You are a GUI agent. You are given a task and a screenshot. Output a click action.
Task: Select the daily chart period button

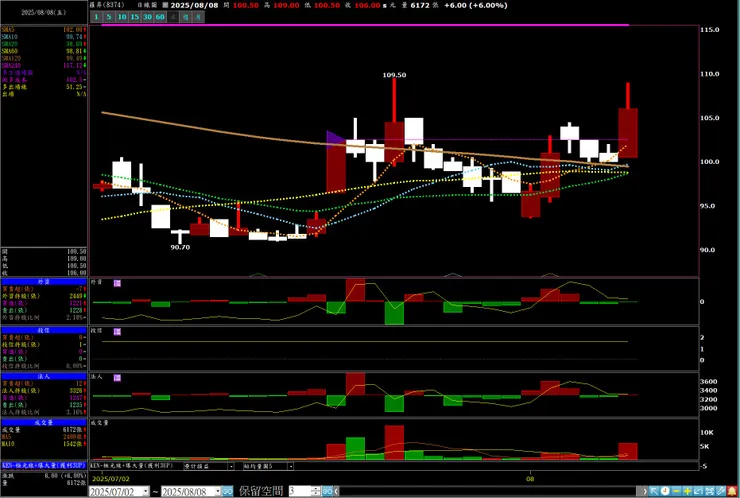[x=173, y=17]
